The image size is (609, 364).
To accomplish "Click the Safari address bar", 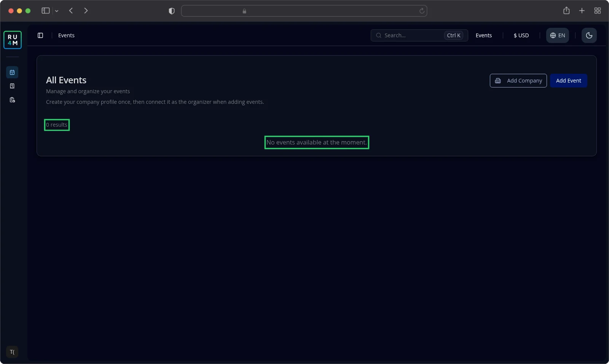I will (304, 11).
